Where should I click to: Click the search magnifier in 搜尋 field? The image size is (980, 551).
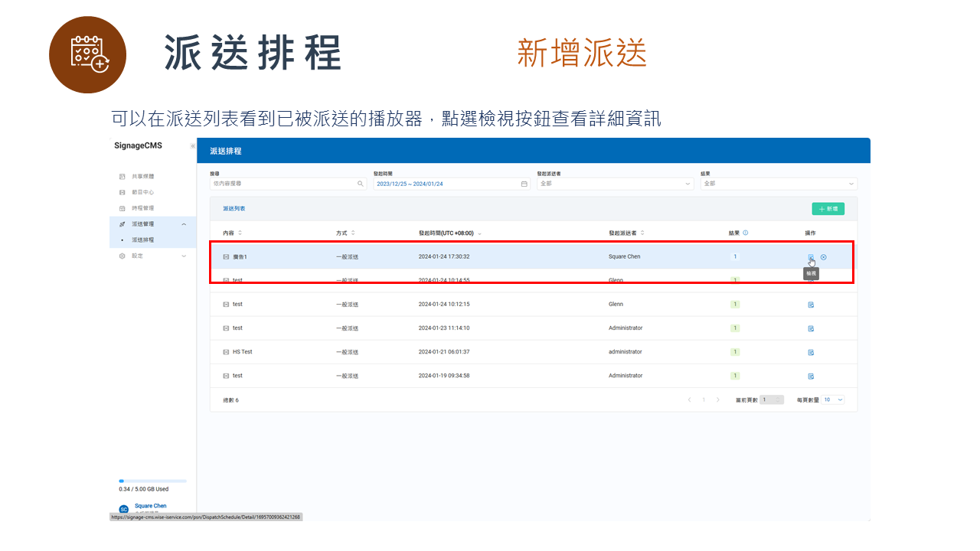tap(360, 184)
